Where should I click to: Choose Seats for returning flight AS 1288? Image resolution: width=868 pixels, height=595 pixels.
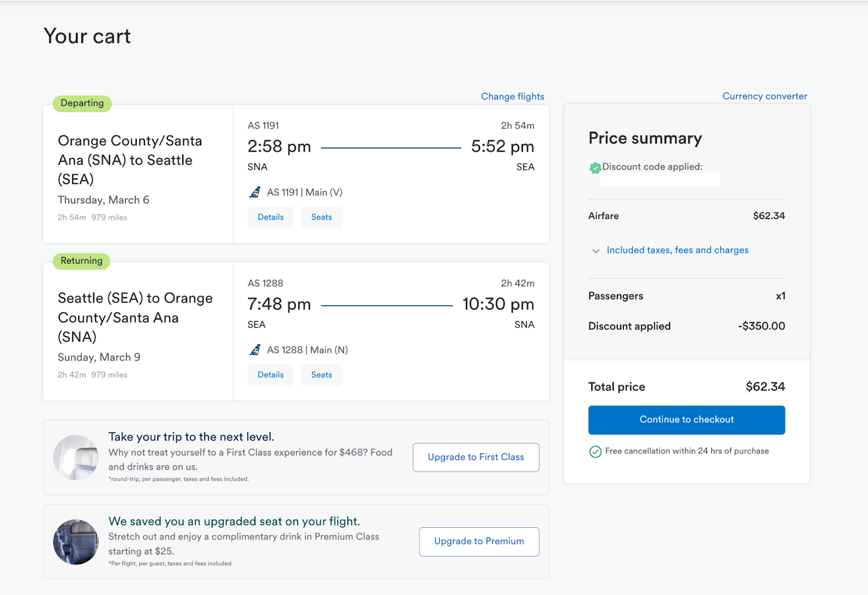pos(321,375)
